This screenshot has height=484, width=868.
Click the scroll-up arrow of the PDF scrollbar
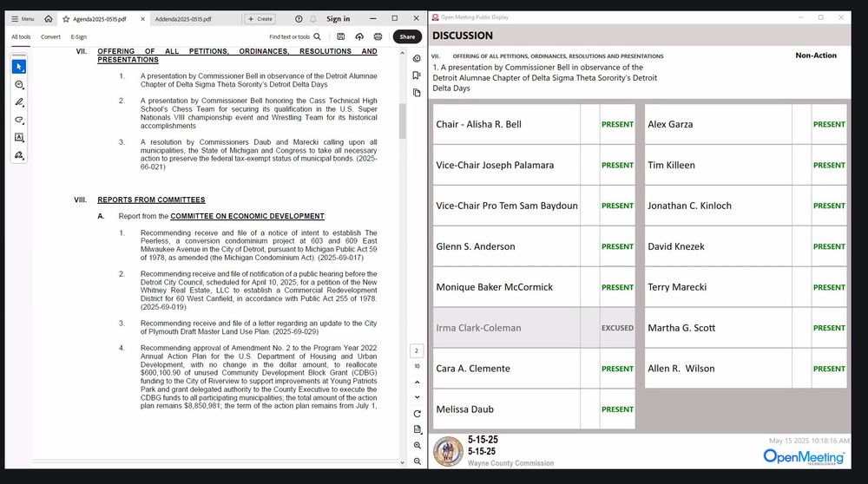[403, 53]
